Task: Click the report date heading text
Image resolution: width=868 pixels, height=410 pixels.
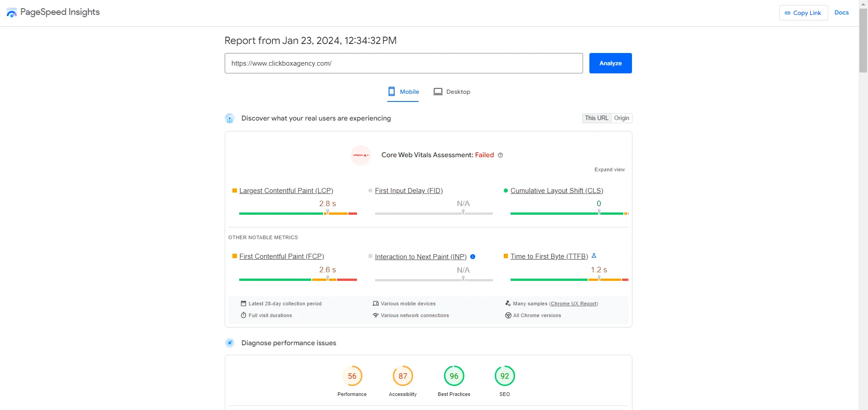Action: pyautogui.click(x=310, y=41)
